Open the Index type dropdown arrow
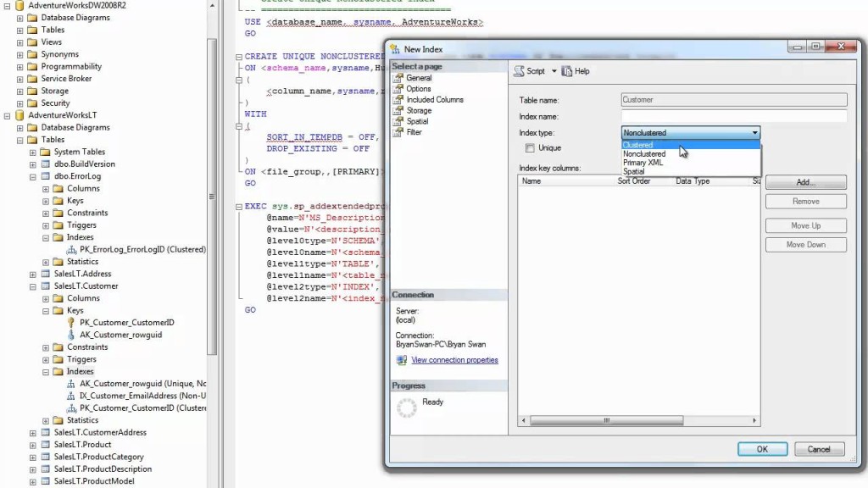Viewport: 868px width, 488px height. tap(754, 133)
